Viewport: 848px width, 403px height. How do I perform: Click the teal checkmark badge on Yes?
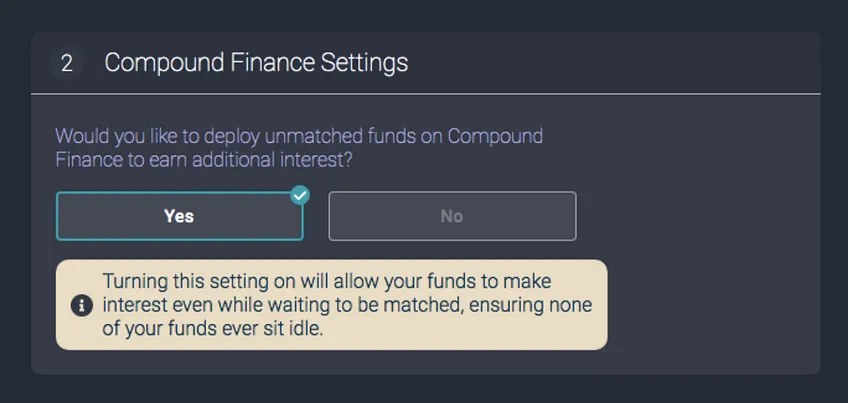coord(300,195)
